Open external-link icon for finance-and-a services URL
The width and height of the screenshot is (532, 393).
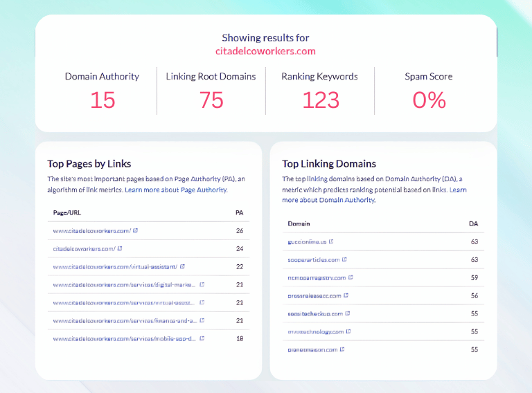coord(202,320)
